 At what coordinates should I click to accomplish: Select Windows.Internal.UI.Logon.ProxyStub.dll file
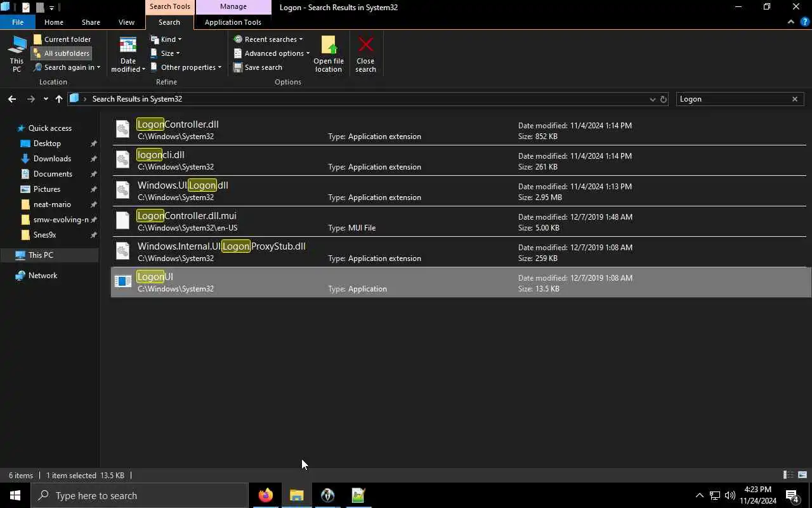coord(461,251)
